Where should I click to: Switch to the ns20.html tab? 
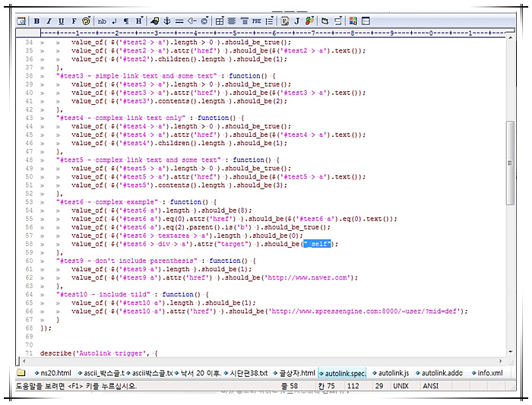[x=52, y=373]
